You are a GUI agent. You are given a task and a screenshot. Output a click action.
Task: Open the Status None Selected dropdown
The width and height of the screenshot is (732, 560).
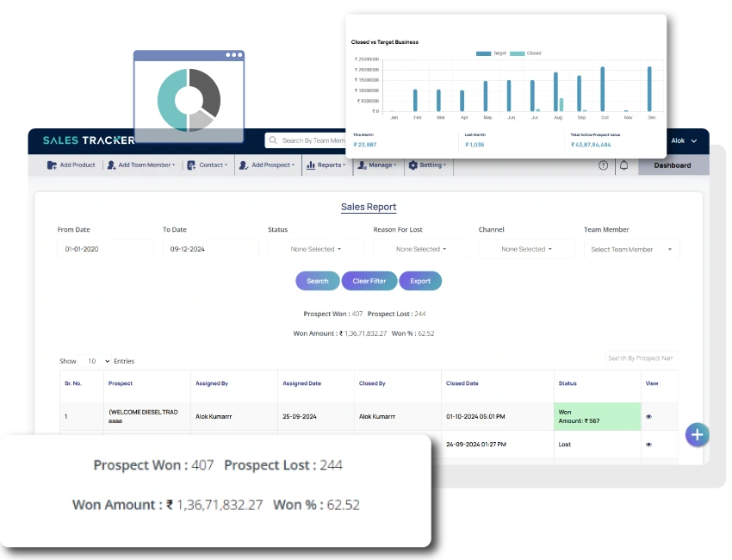tap(315, 249)
